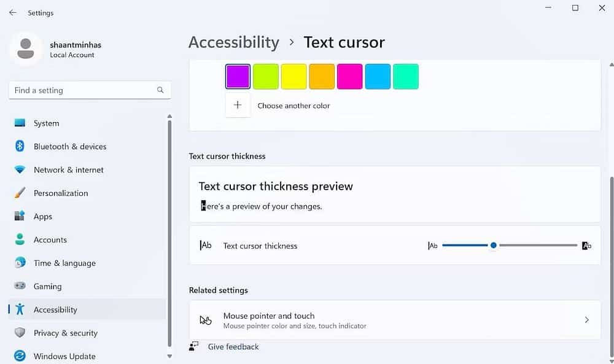Open Time & language settings
The width and height of the screenshot is (614, 364).
tap(65, 263)
